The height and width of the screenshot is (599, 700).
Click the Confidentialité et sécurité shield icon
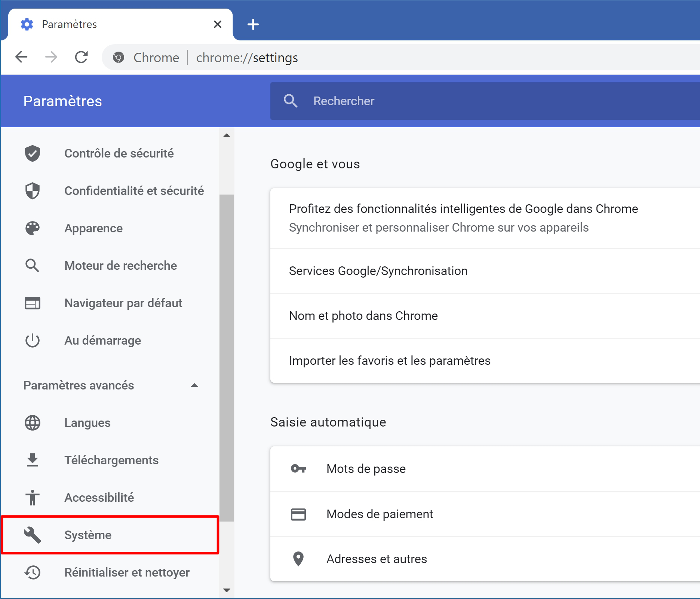(x=33, y=191)
